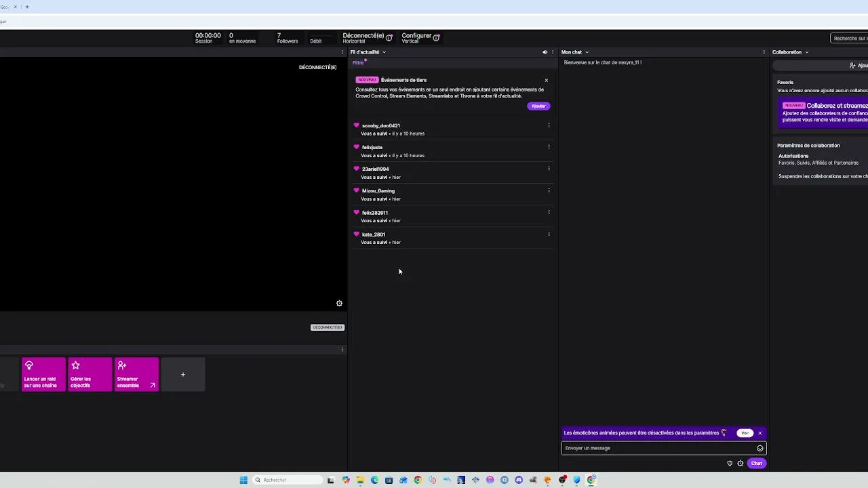Open Fil d'actualité panel options menu
The height and width of the screenshot is (488, 868).
click(553, 52)
